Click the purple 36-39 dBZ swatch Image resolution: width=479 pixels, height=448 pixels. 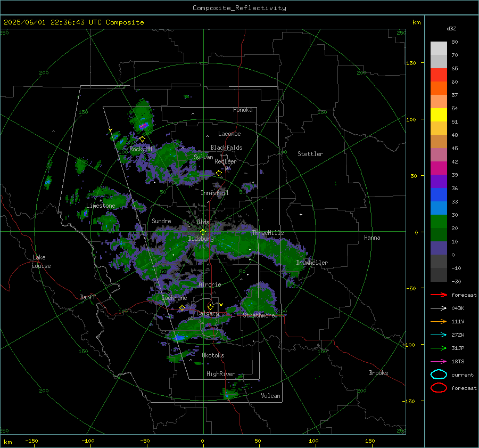click(x=439, y=181)
